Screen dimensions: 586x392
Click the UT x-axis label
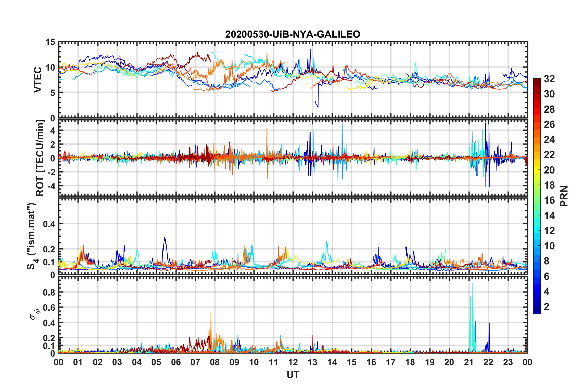pos(293,375)
